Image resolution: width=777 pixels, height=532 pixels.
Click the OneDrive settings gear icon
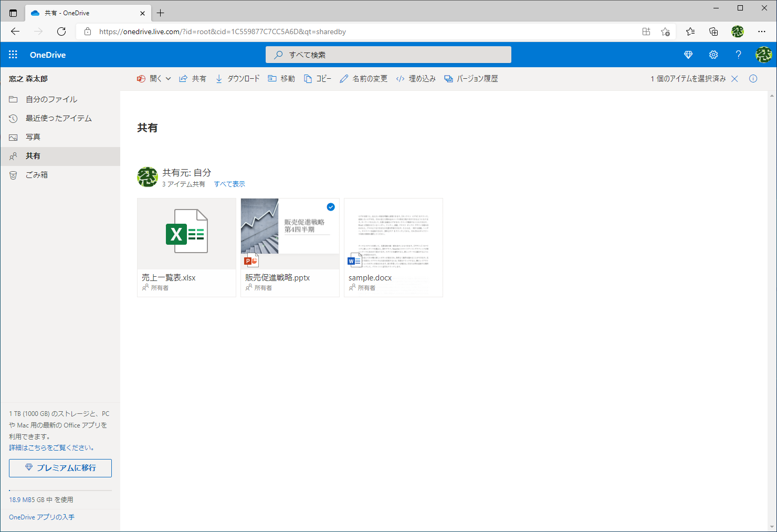tap(713, 54)
